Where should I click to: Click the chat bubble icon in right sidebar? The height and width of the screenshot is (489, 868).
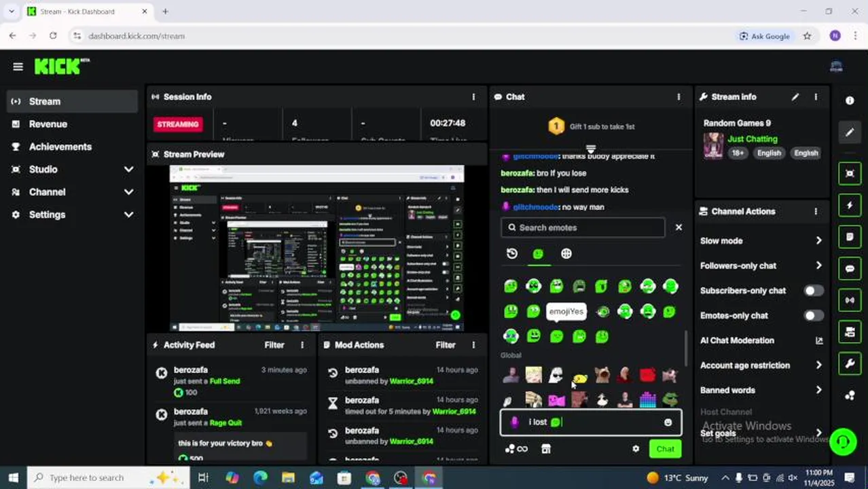(850, 269)
